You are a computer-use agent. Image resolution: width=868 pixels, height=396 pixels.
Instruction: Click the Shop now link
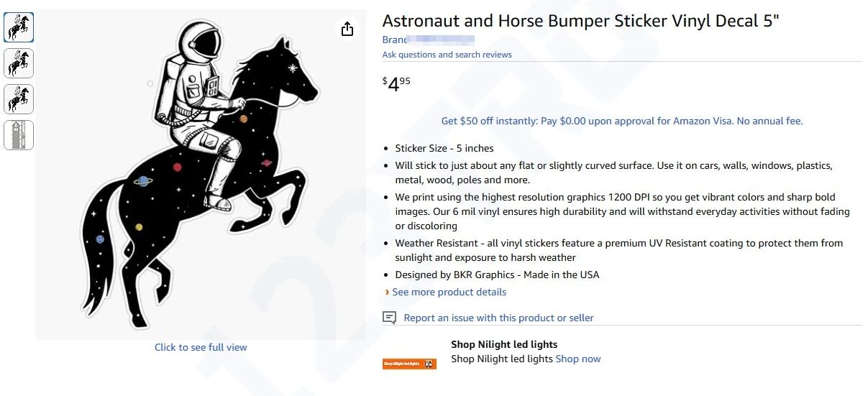[x=578, y=359]
